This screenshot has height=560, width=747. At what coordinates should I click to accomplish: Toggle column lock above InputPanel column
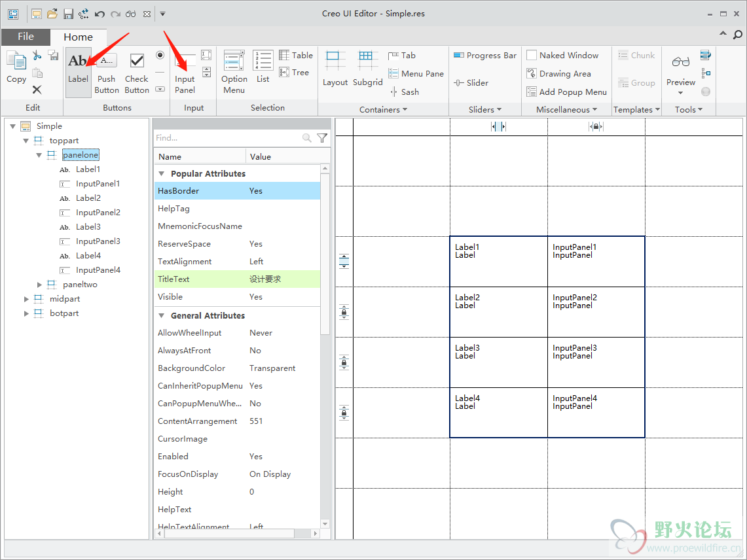pyautogui.click(x=596, y=127)
